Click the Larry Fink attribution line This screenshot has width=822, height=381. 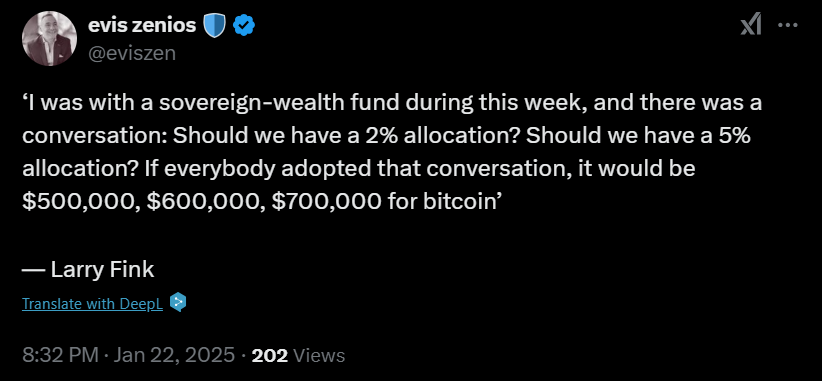point(88,269)
